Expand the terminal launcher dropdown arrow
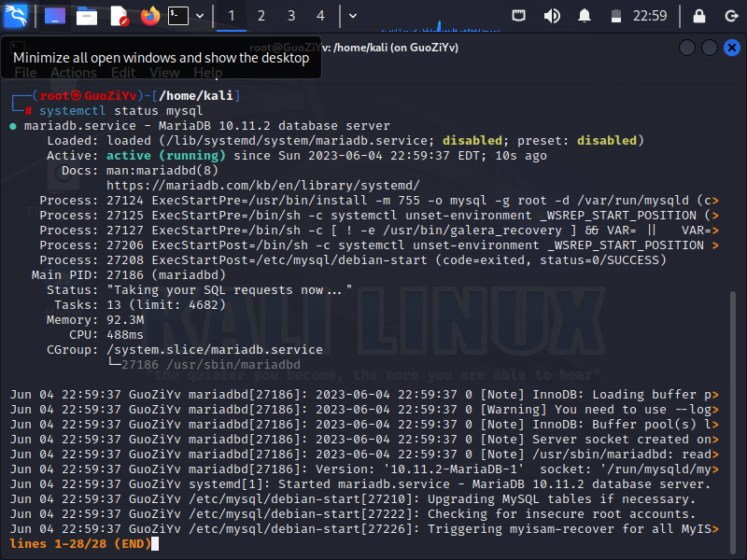 200,16
